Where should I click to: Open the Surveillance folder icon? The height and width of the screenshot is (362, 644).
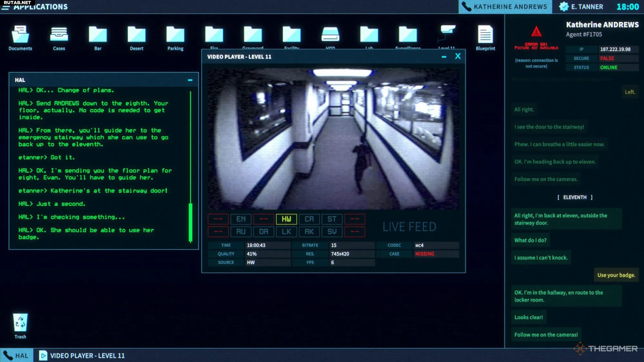pyautogui.click(x=408, y=34)
